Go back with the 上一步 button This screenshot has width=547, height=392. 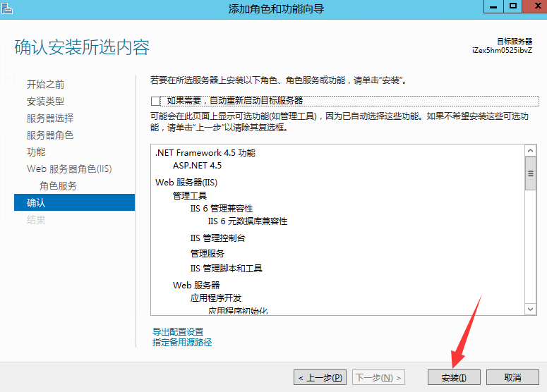pos(320,377)
